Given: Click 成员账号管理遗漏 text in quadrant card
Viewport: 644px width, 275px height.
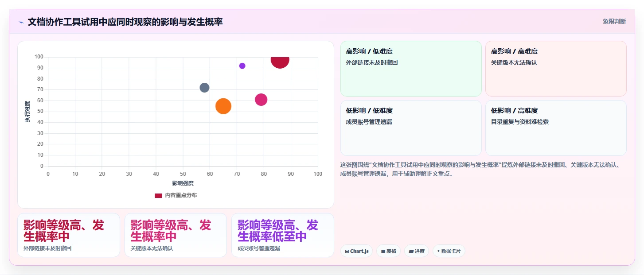Looking at the screenshot, I should click(369, 122).
